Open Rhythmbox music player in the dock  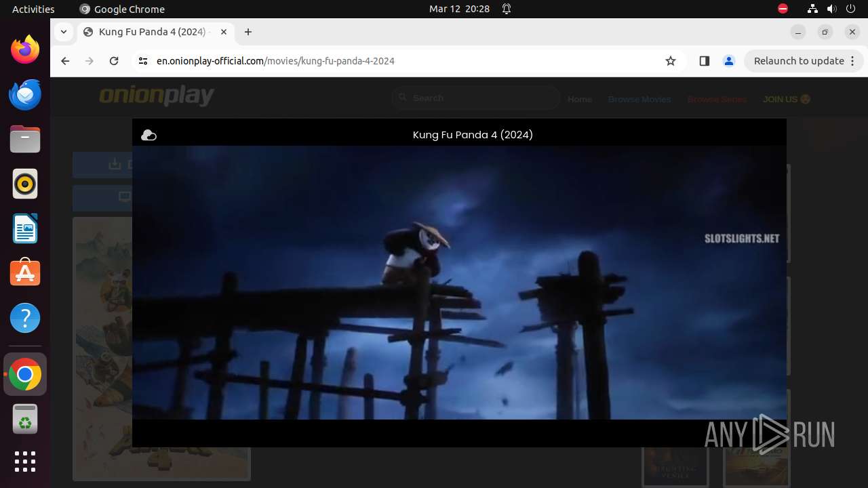25,184
